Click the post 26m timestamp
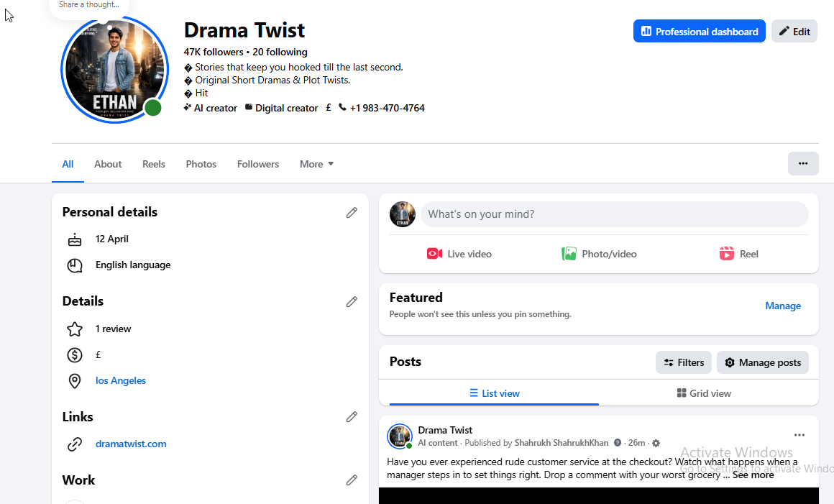834x504 pixels. coord(636,443)
